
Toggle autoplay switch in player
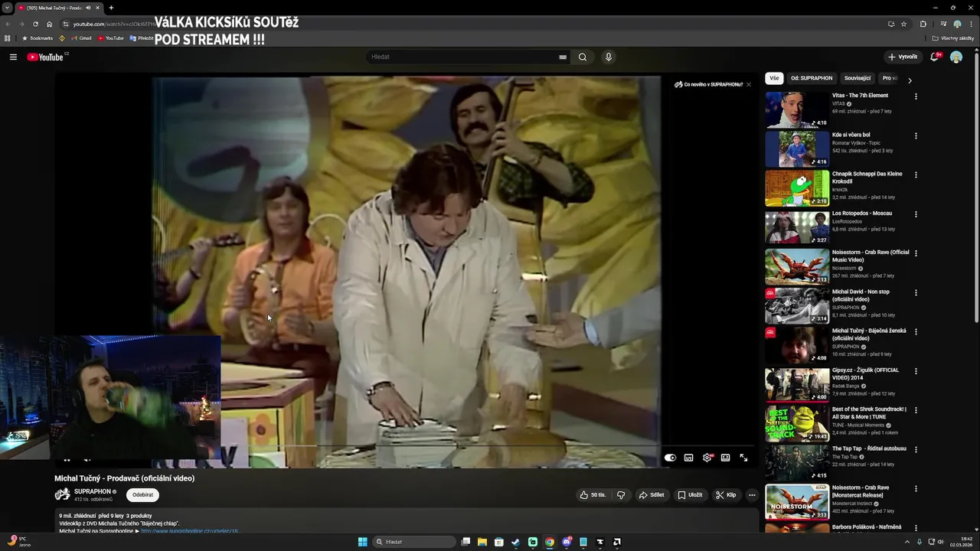click(670, 458)
